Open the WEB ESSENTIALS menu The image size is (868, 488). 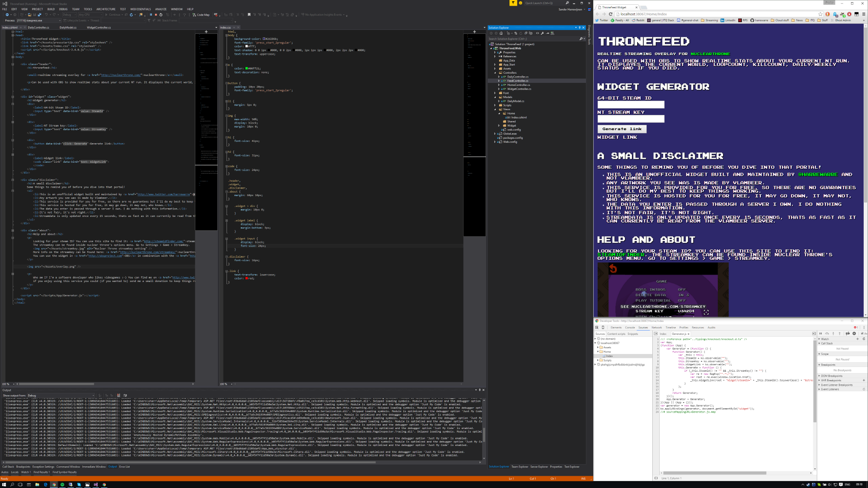click(140, 9)
